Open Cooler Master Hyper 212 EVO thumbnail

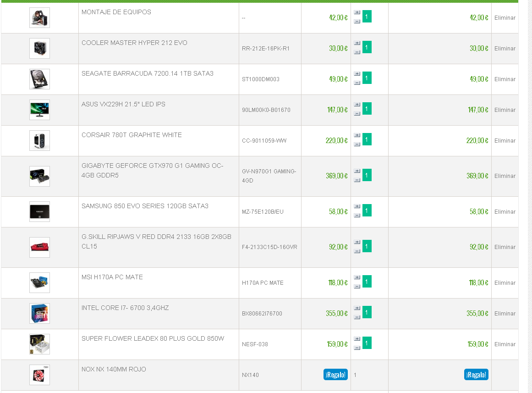pyautogui.click(x=40, y=49)
